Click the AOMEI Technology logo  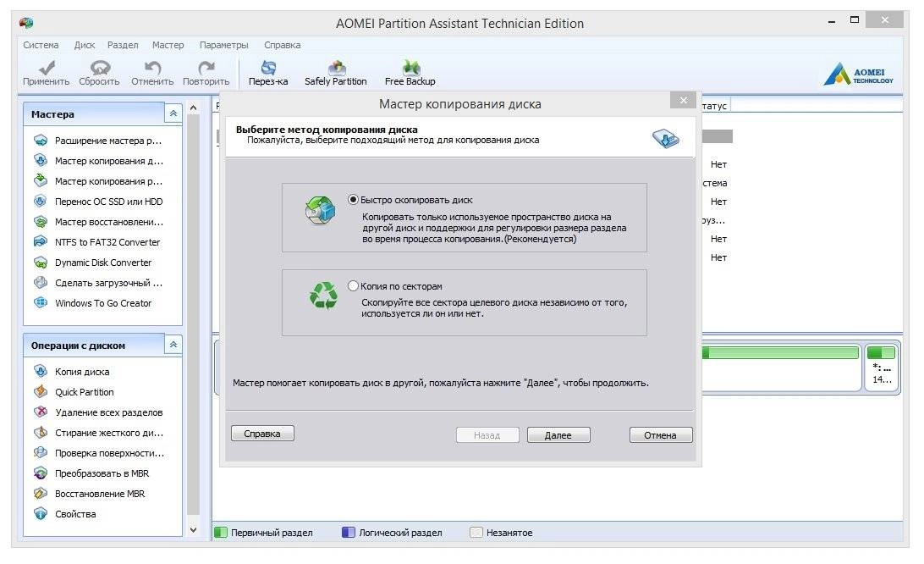858,75
